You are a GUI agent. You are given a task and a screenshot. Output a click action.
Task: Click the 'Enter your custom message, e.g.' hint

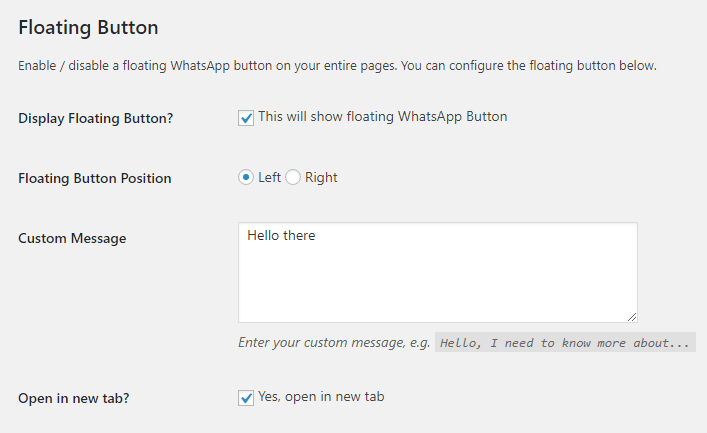[334, 343]
